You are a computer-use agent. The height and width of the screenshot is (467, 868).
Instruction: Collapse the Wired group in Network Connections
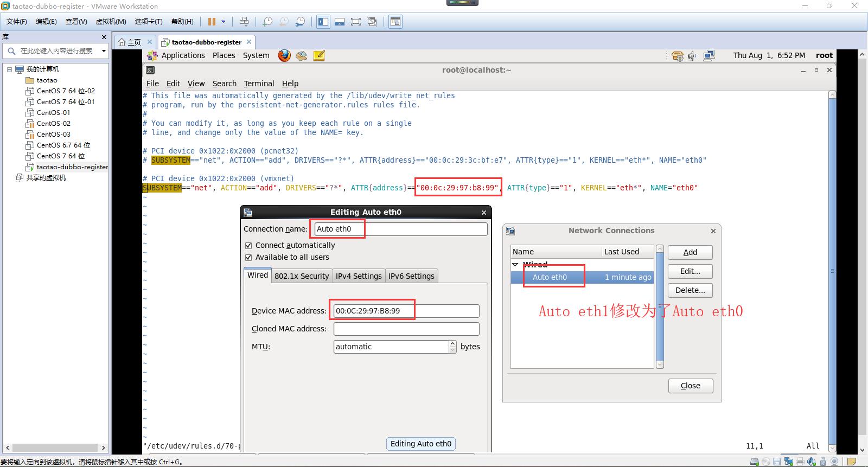click(515, 265)
